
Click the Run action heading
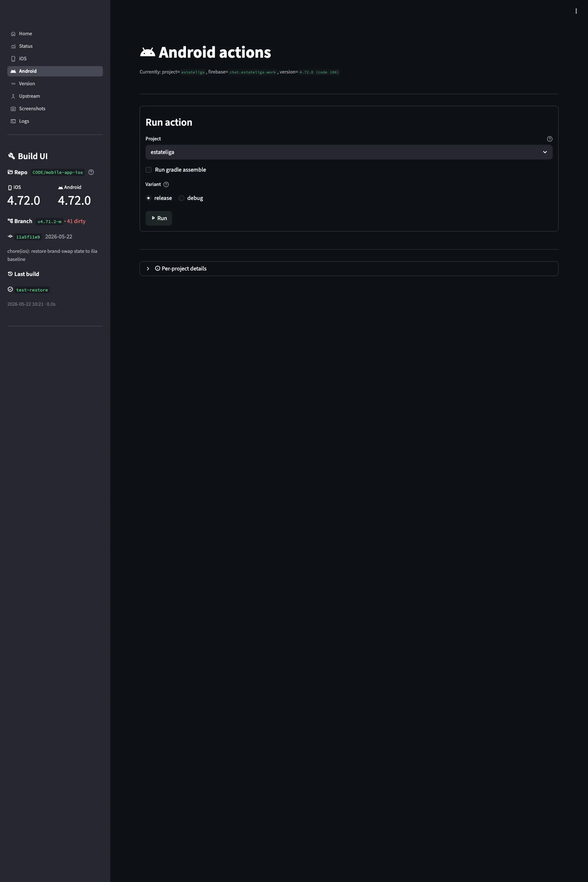coord(169,122)
